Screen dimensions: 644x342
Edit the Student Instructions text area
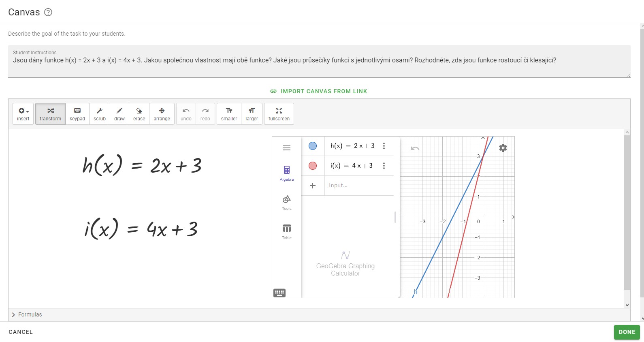tap(319, 61)
